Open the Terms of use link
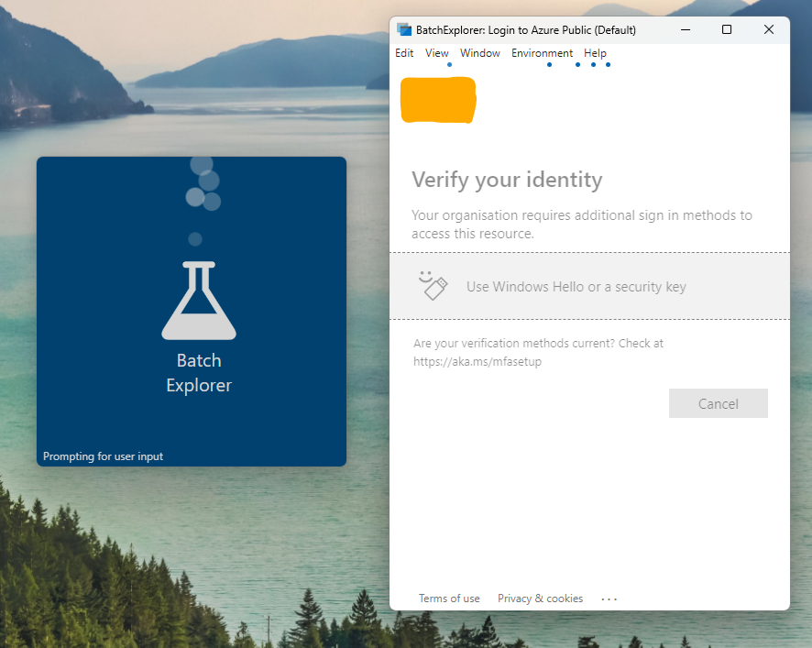The width and height of the screenshot is (812, 648). point(448,598)
